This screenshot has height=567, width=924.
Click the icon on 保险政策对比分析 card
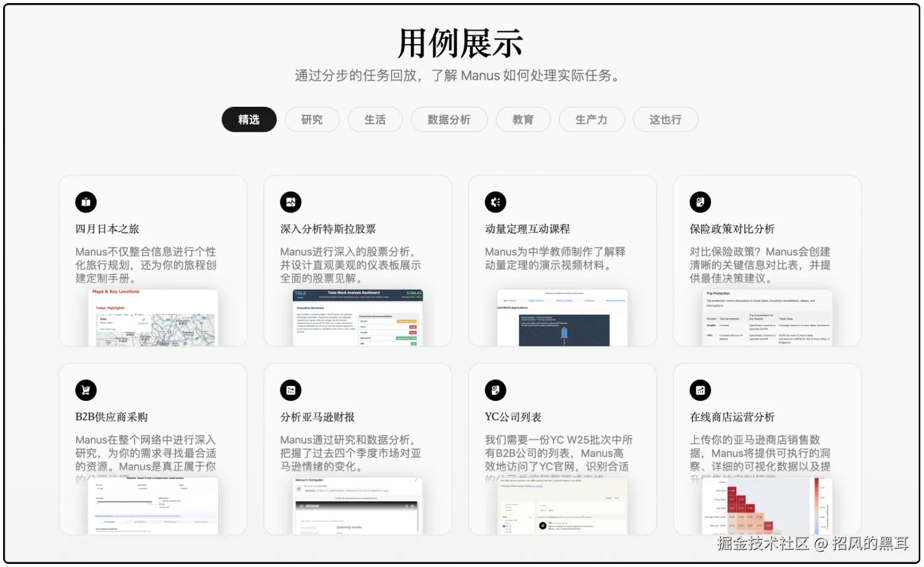(x=700, y=202)
